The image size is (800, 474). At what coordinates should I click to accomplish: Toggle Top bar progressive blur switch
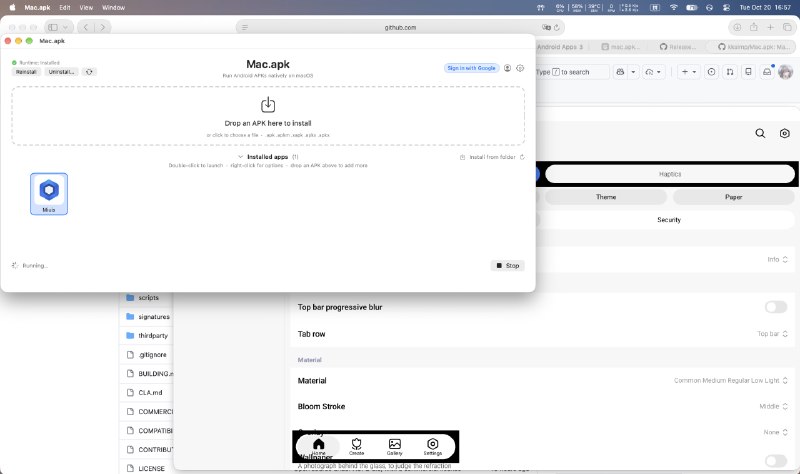pyautogui.click(x=776, y=307)
